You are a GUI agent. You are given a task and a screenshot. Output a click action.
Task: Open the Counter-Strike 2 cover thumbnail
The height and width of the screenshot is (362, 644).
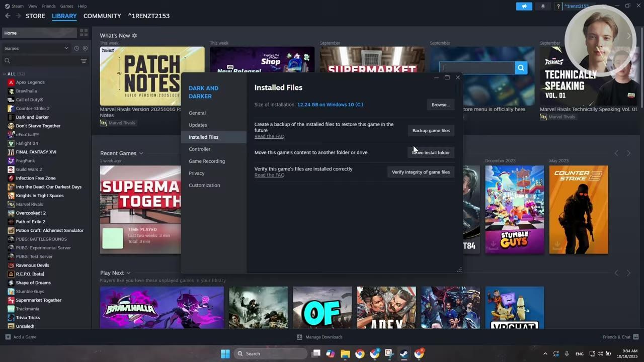coord(579,210)
